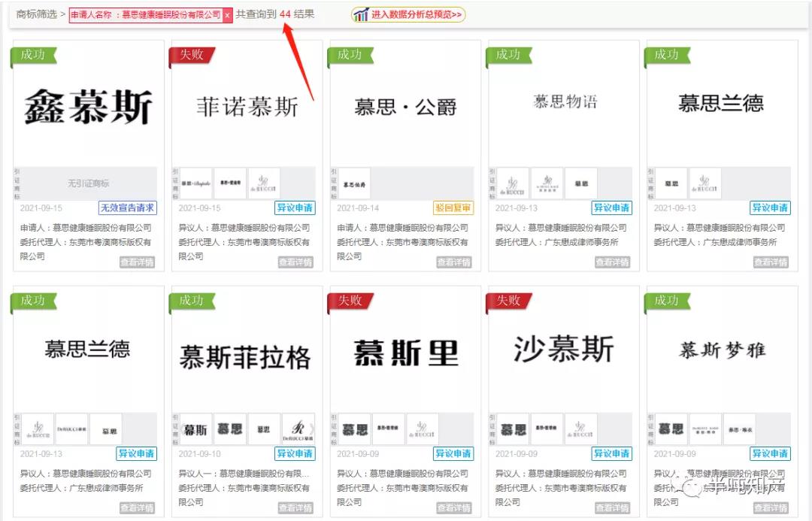Select the 异议人一 applicant line in 慕斯菲拉格 card
Viewport: 812px width, 521px height.
[x=244, y=474]
